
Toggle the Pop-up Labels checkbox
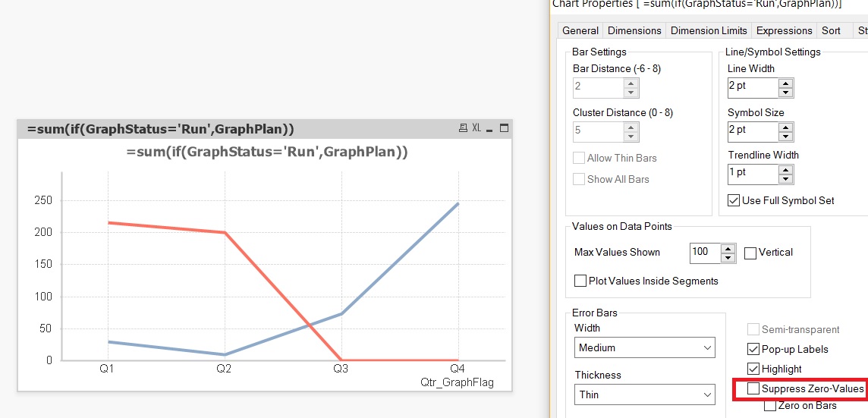(753, 349)
